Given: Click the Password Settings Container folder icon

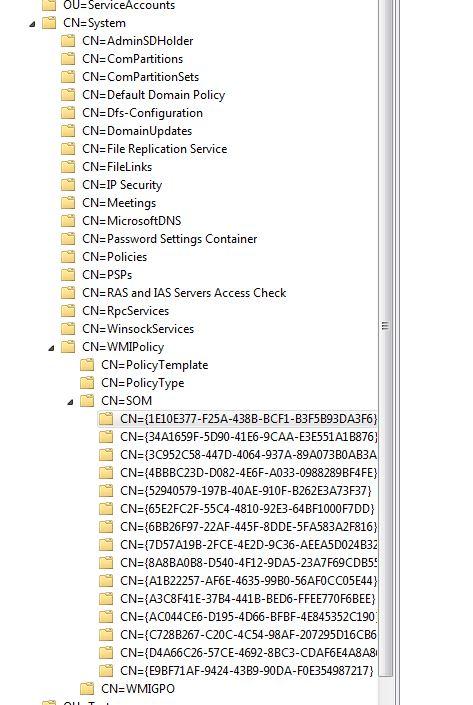Looking at the screenshot, I should pyautogui.click(x=68, y=239).
